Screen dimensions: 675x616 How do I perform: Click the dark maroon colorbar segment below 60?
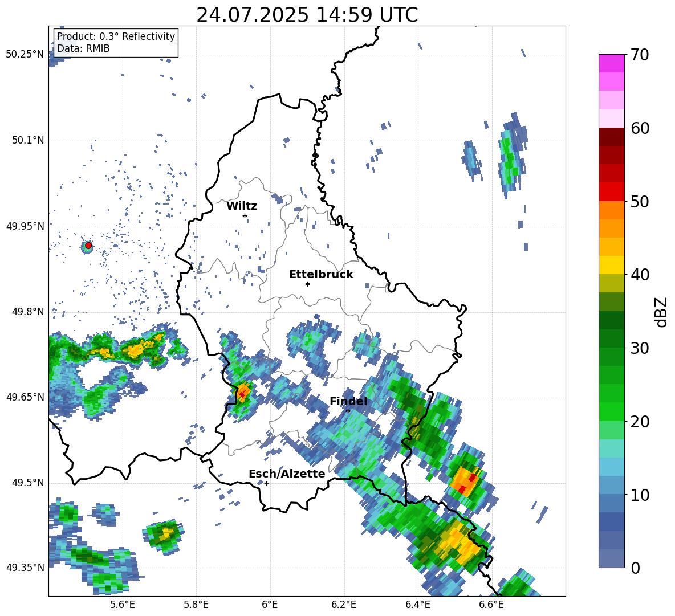coord(611,137)
